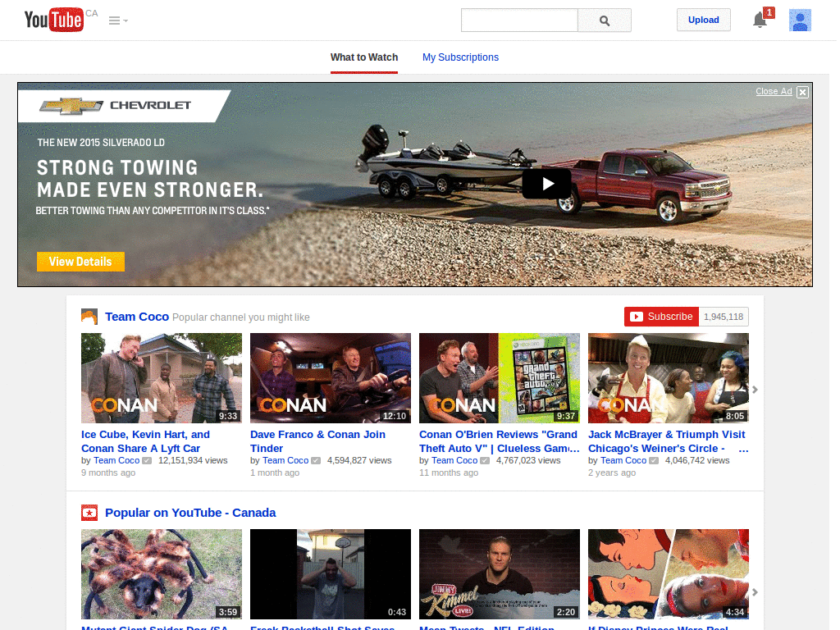Show next Popular on YouTube videos arrow
Viewport: 840px width, 630px height.
[x=755, y=592]
